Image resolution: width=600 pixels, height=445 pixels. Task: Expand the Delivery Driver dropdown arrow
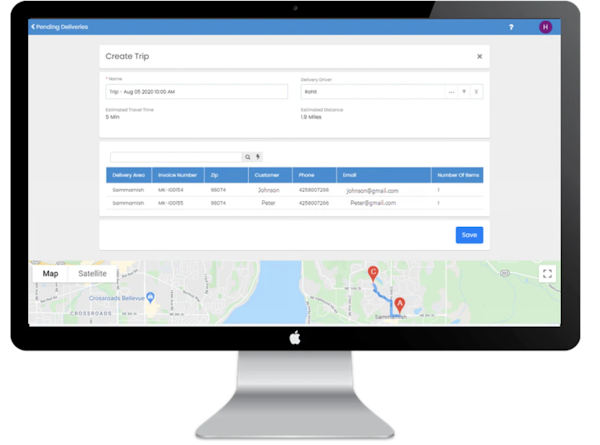click(x=465, y=92)
